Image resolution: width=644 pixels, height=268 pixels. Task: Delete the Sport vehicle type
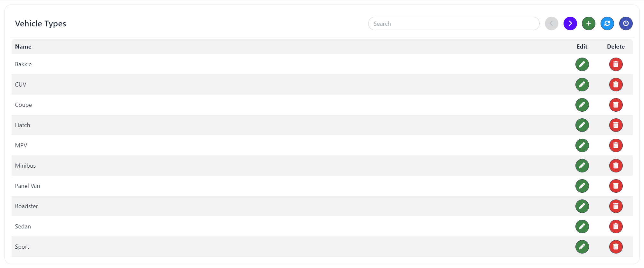click(616, 247)
